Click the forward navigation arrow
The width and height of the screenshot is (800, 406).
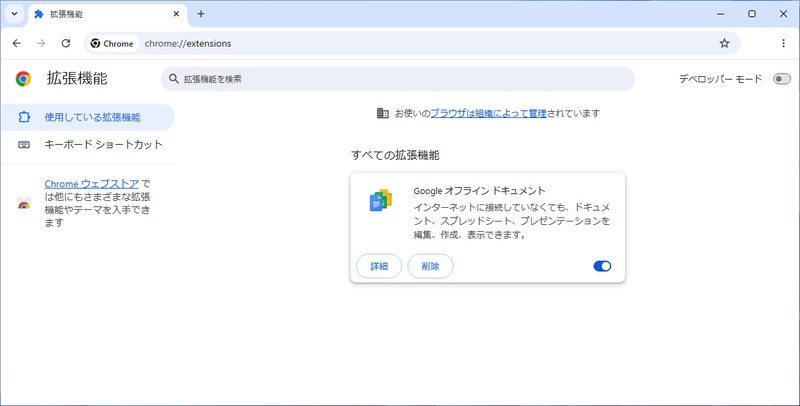tap(41, 43)
